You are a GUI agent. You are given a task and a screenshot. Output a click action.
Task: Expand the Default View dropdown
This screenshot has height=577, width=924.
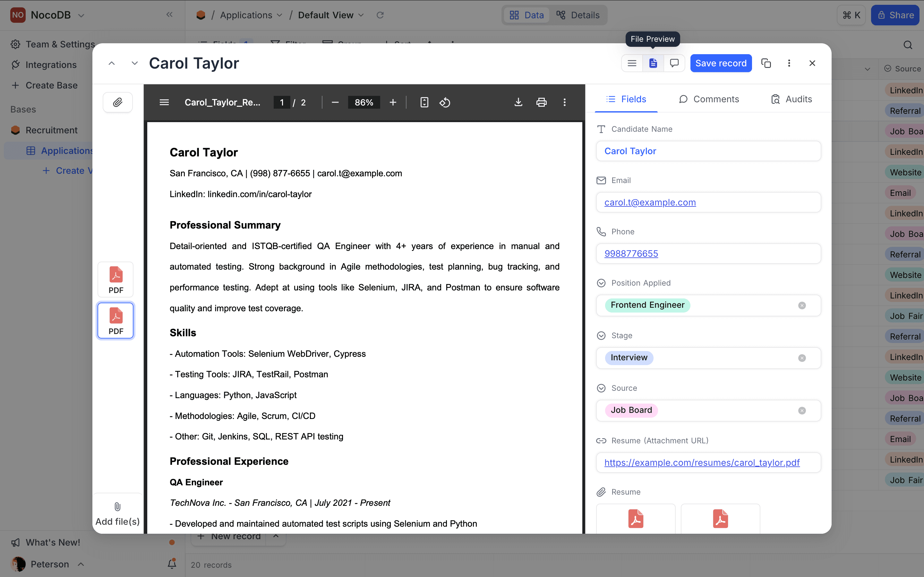(362, 15)
